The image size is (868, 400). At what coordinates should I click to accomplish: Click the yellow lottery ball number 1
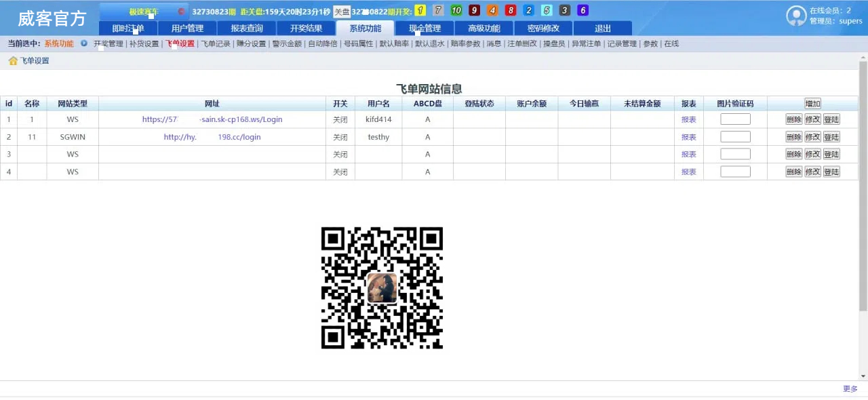click(x=420, y=11)
